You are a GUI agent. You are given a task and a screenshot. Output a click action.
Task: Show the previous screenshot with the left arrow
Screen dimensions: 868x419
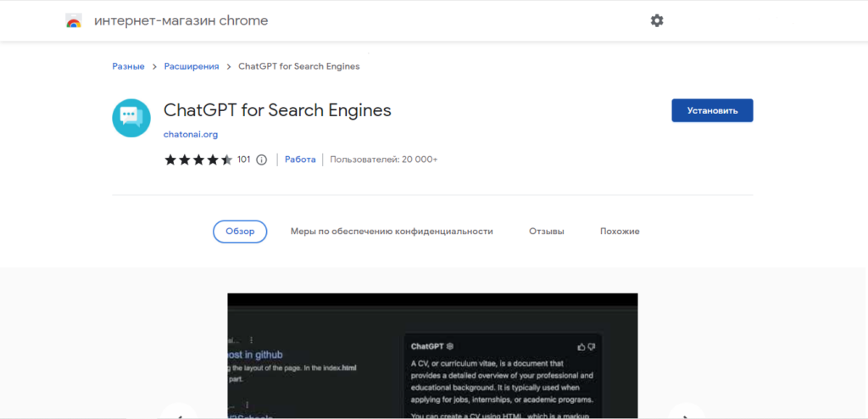(x=179, y=413)
